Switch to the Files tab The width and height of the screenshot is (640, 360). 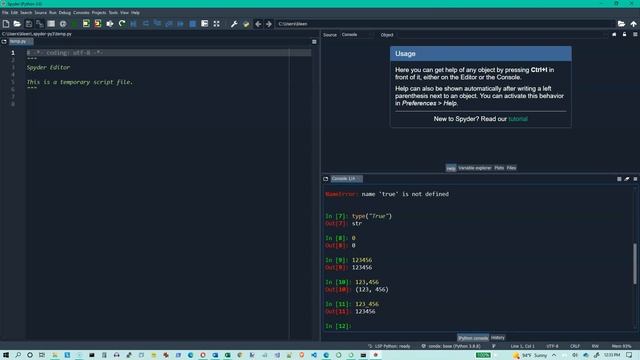tap(511, 168)
